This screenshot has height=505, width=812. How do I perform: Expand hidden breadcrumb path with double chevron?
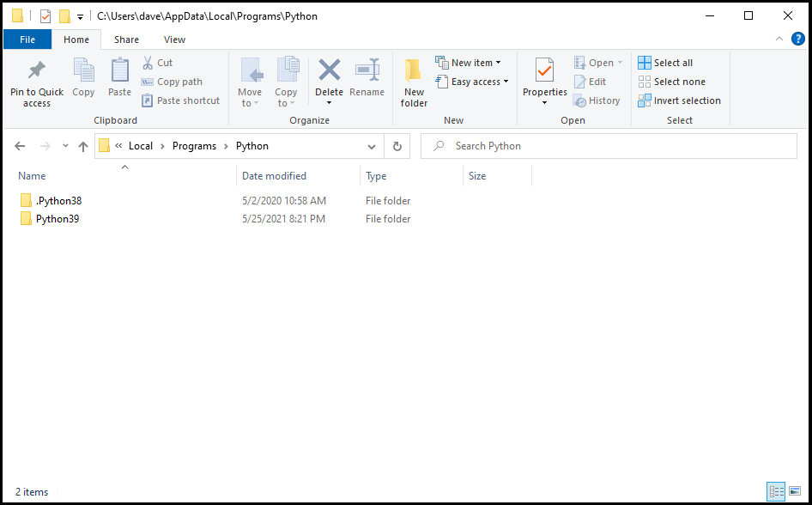click(118, 146)
